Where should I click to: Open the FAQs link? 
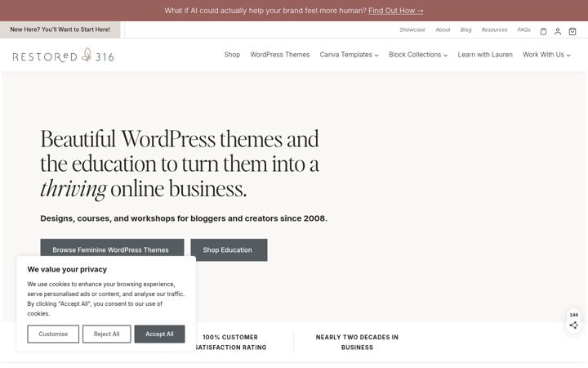[x=523, y=29]
